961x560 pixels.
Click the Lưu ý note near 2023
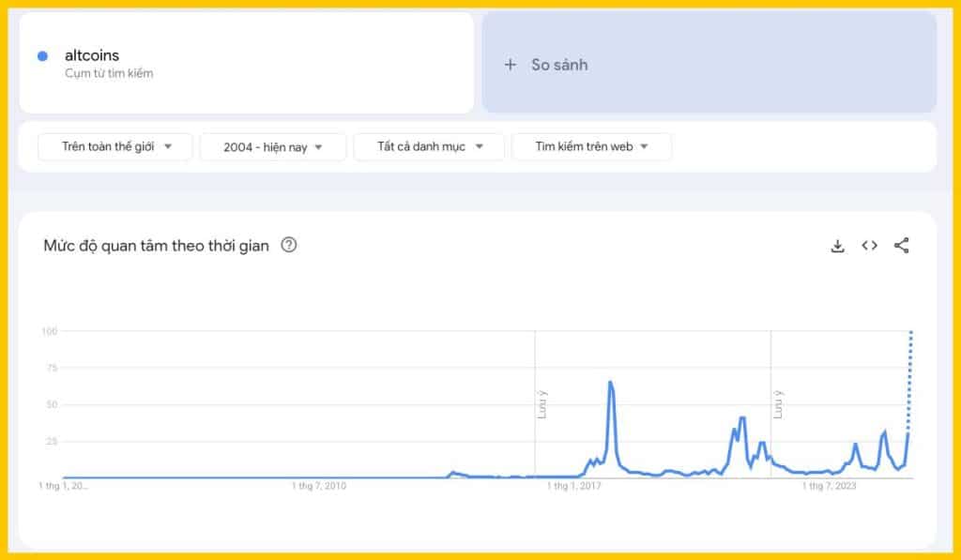tap(778, 404)
